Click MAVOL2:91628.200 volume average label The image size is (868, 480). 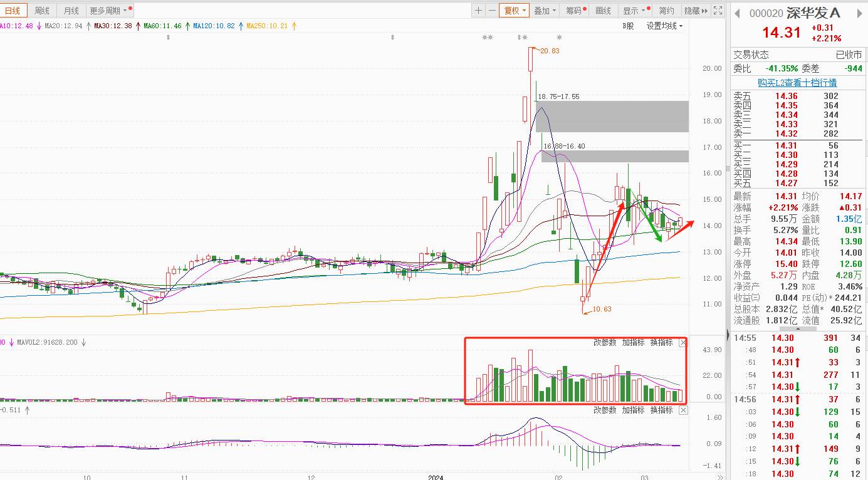point(46,343)
